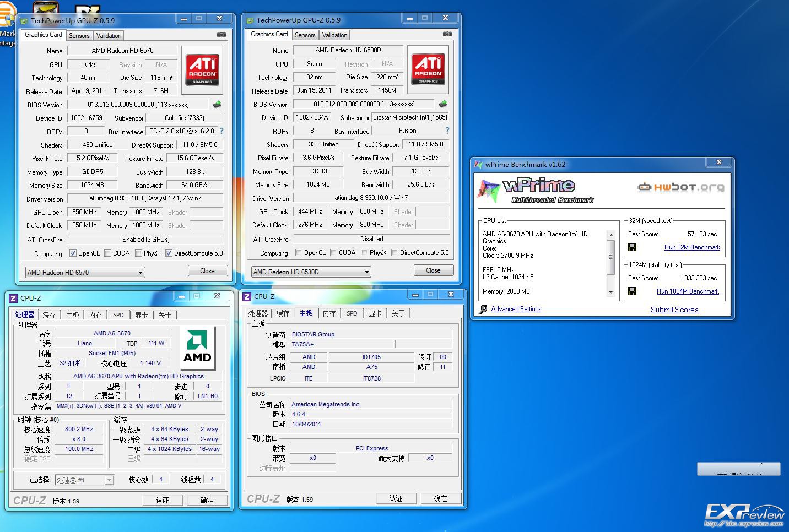Open the AMD Radeon HD 6530D adapter dropdown
The width and height of the screenshot is (789, 532).
tap(311, 272)
